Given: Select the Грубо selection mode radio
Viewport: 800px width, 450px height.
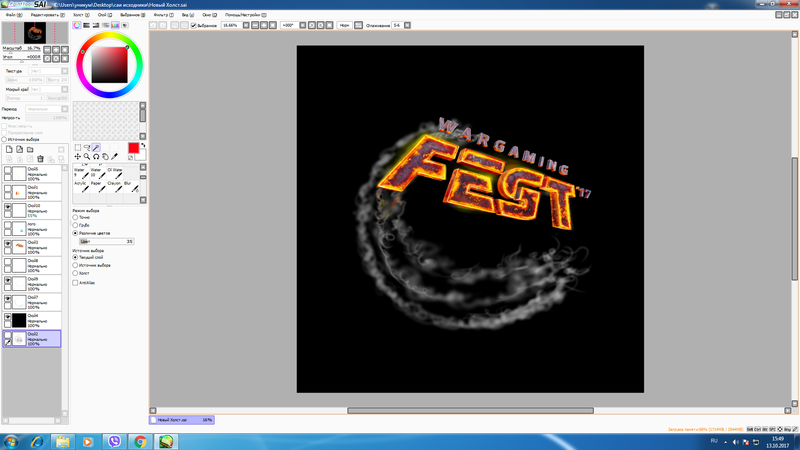Looking at the screenshot, I should (75, 225).
